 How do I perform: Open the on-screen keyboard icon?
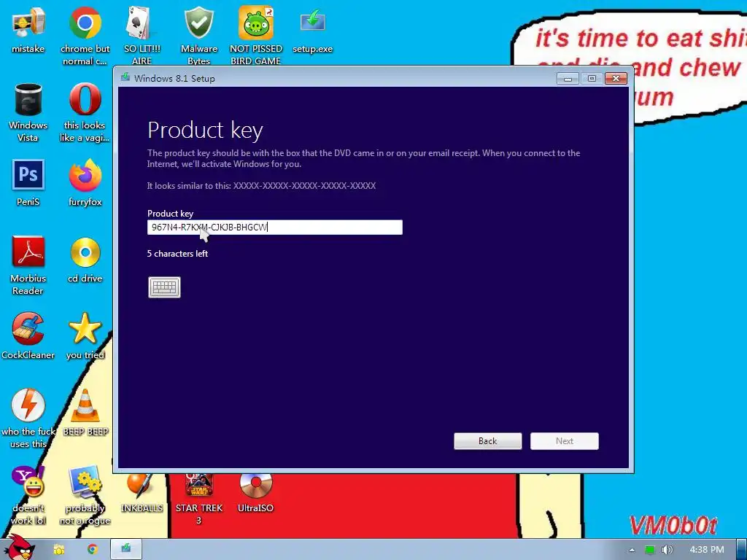[164, 287]
